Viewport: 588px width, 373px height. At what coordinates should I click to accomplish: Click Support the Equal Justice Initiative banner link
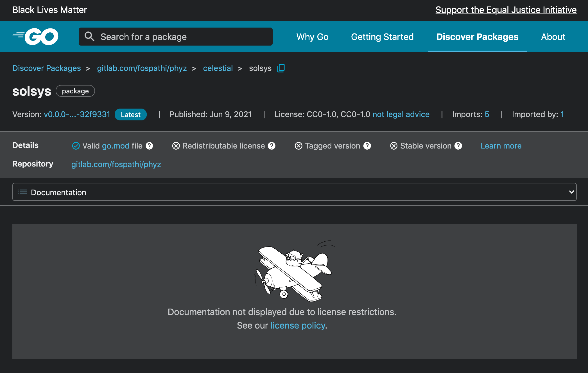click(x=506, y=10)
